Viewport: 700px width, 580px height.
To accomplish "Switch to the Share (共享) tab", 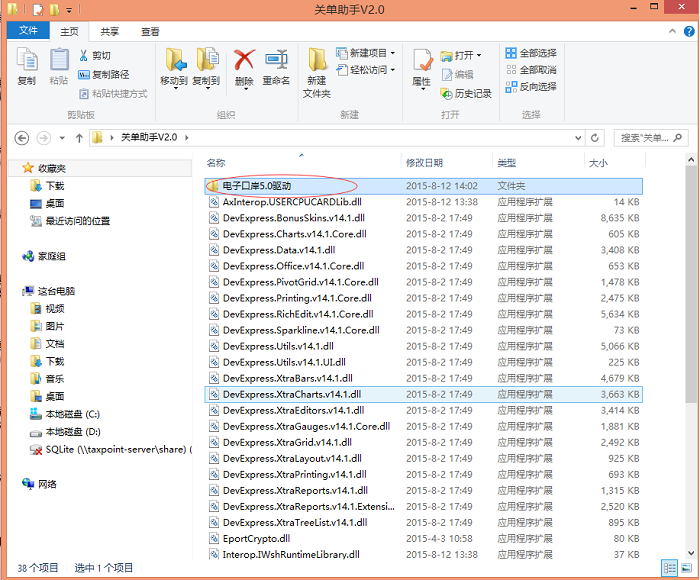I will [109, 32].
